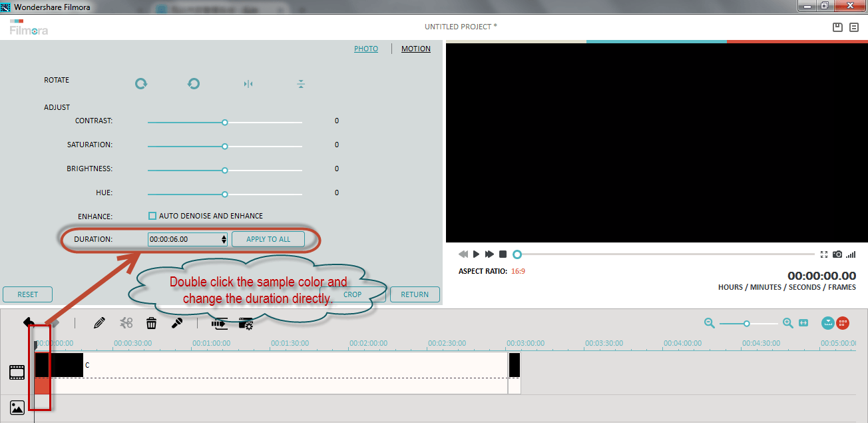868x423 pixels.
Task: Click the teal round timeline button
Action: [x=828, y=323]
